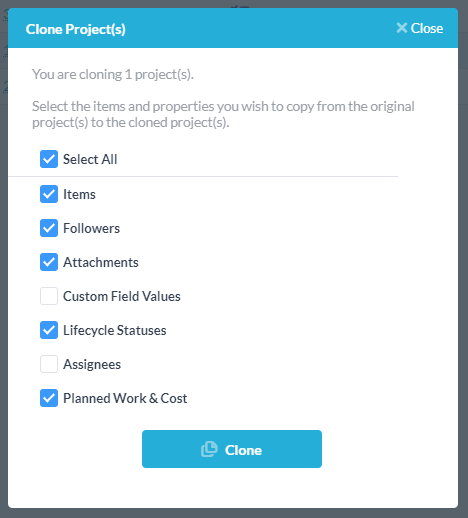Click the 'You are cloning 1 project(s)' message

tap(113, 74)
